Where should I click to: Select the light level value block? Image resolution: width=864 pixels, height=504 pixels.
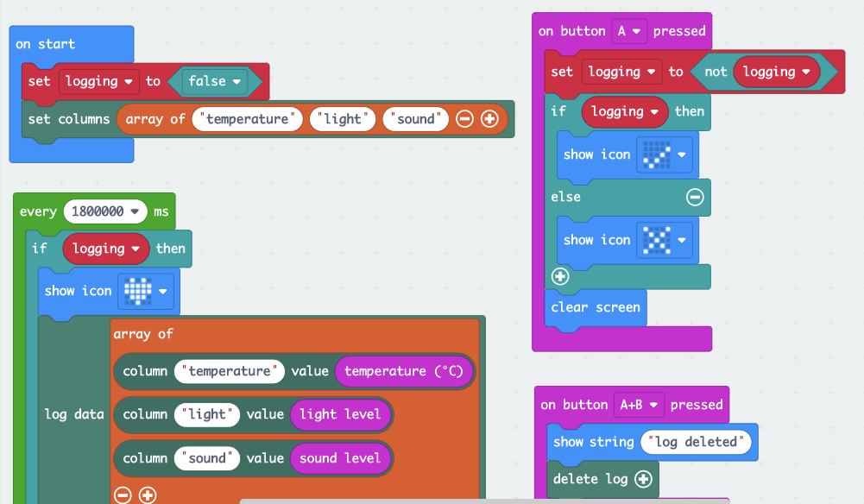pos(341,415)
